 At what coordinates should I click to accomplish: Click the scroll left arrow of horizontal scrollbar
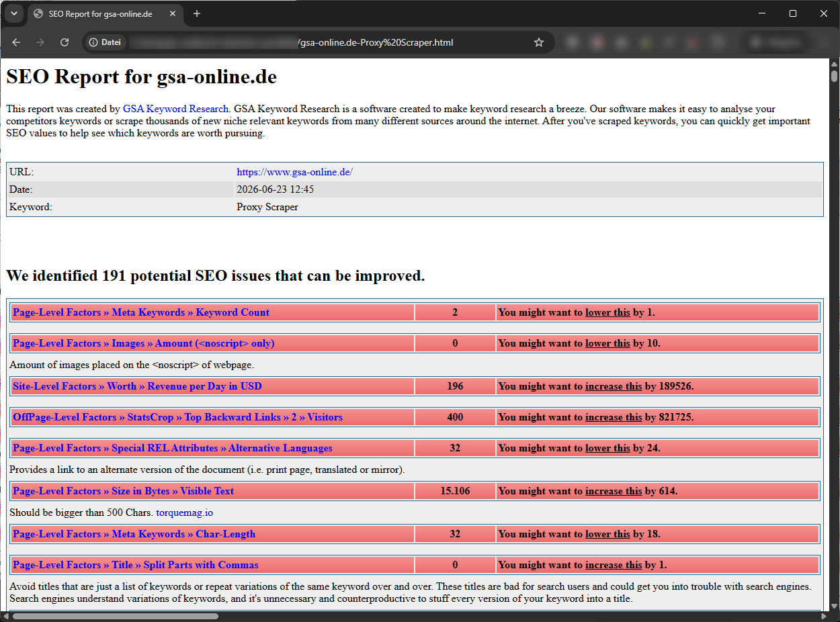pos(5,616)
